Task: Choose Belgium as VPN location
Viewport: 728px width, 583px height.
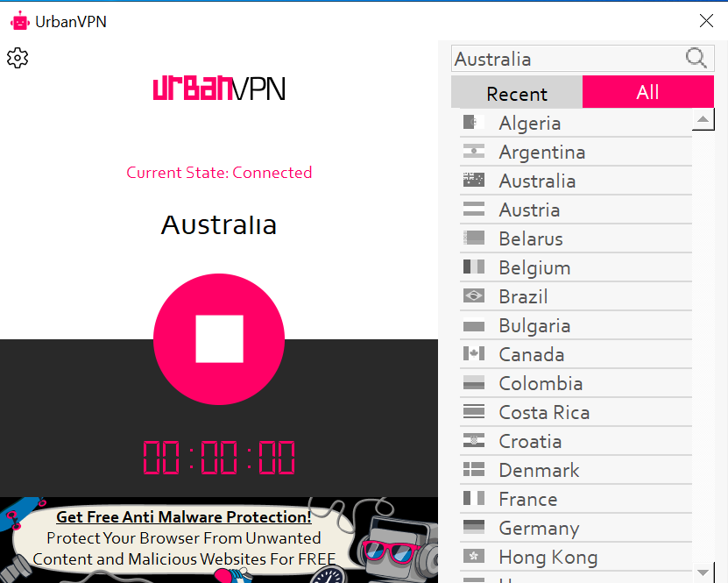Action: (576, 267)
